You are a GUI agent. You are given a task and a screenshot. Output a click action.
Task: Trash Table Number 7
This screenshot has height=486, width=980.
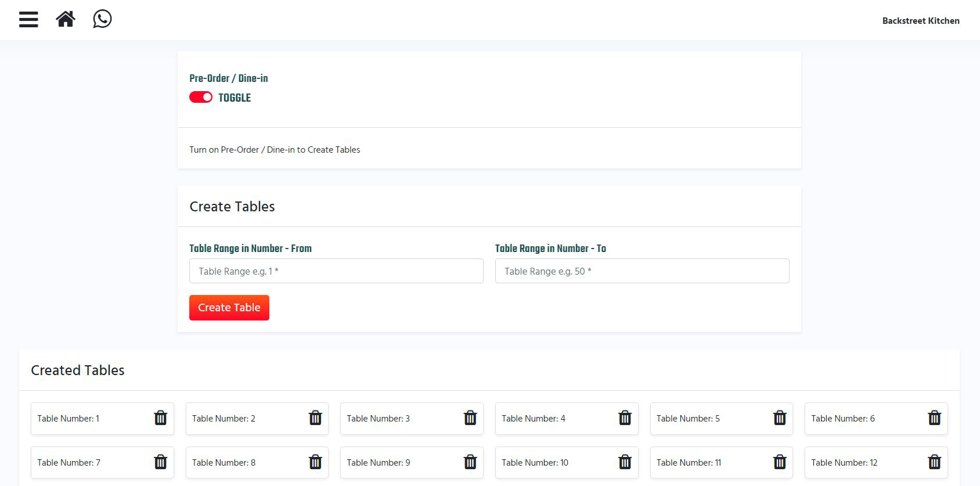point(160,462)
